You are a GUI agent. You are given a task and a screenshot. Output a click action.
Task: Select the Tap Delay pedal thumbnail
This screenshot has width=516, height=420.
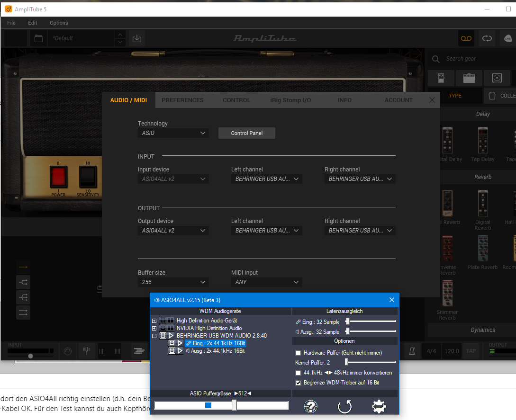483,141
